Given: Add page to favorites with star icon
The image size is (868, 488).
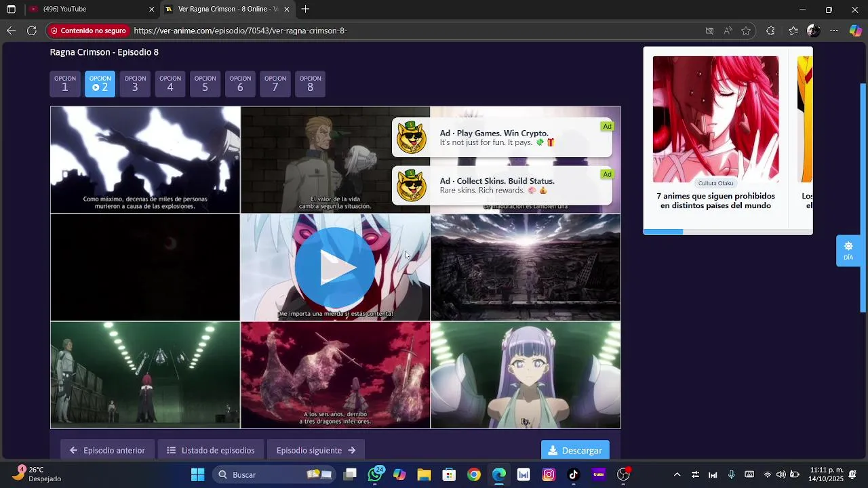Looking at the screenshot, I should pos(746,30).
